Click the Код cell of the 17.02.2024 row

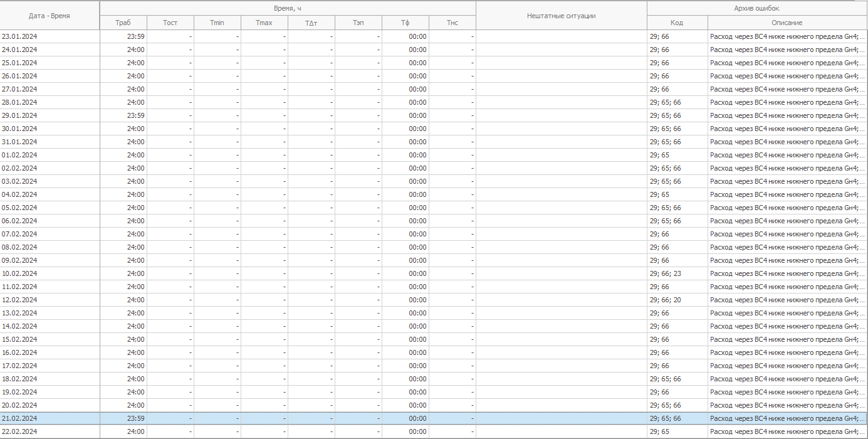click(677, 366)
